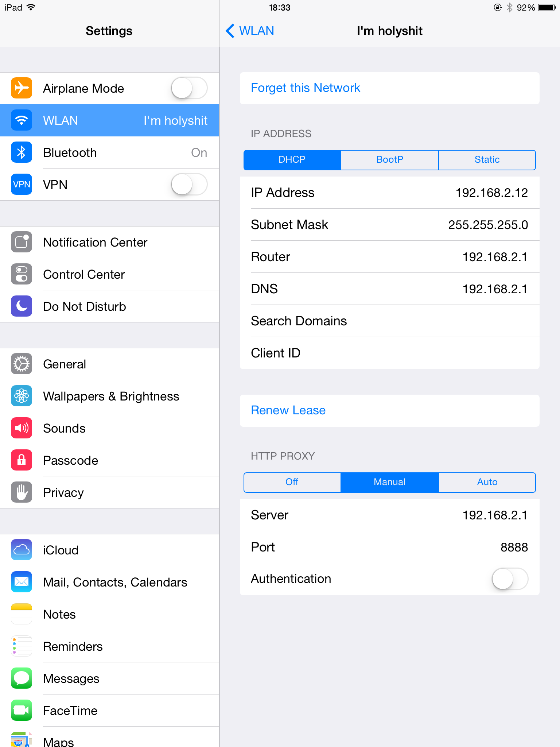
Task: Tap the green Messages bubble icon
Action: 22,678
